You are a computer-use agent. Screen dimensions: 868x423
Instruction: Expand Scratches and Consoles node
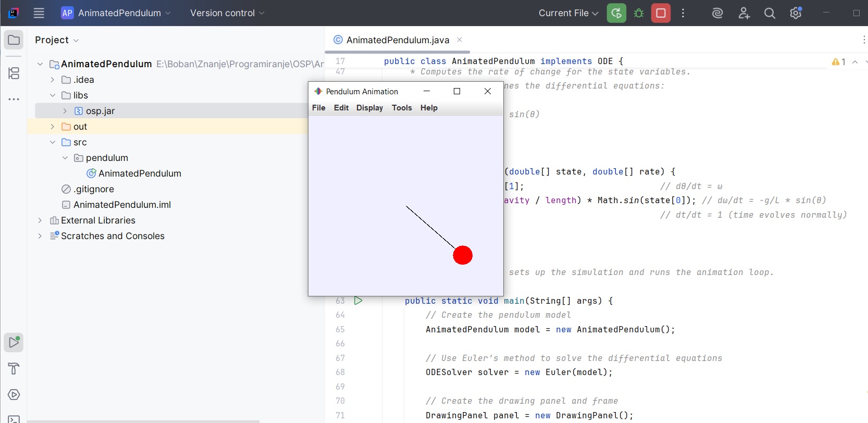coord(40,236)
